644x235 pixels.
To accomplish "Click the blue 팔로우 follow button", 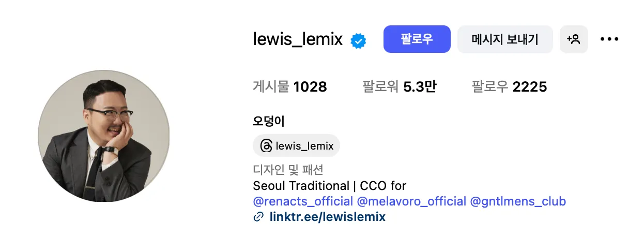I will (x=417, y=39).
